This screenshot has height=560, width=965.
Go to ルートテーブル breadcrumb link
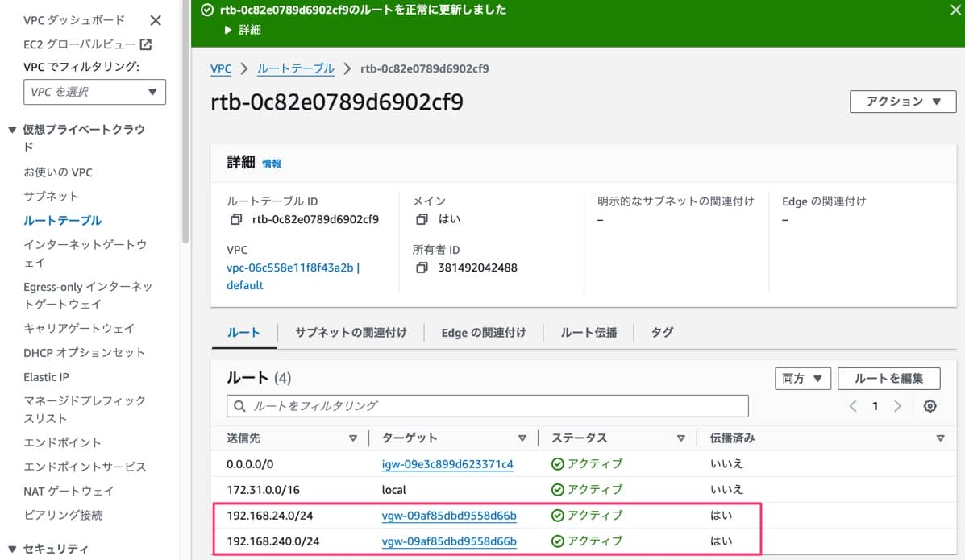coord(295,68)
